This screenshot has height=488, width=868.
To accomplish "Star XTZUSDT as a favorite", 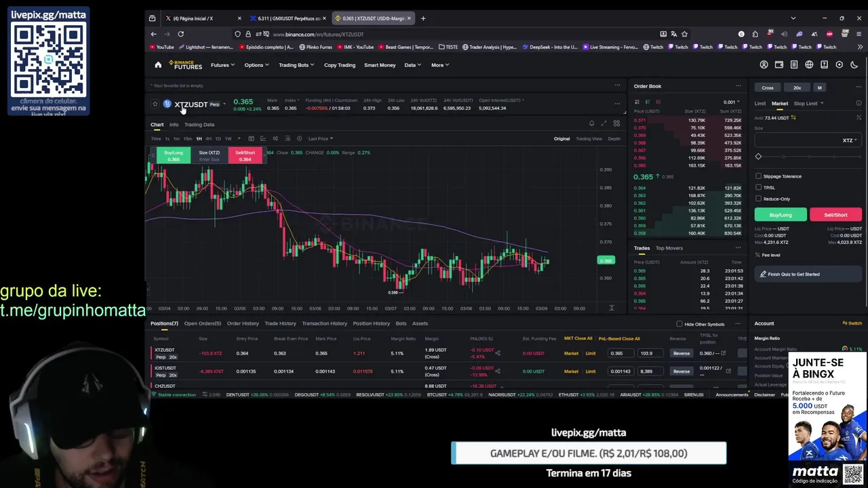I will click(155, 104).
